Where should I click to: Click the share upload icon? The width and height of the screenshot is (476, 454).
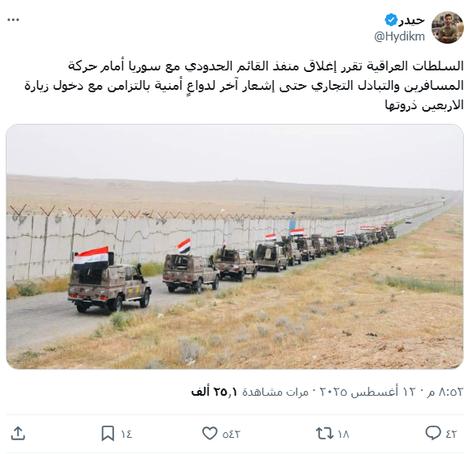[x=18, y=434]
